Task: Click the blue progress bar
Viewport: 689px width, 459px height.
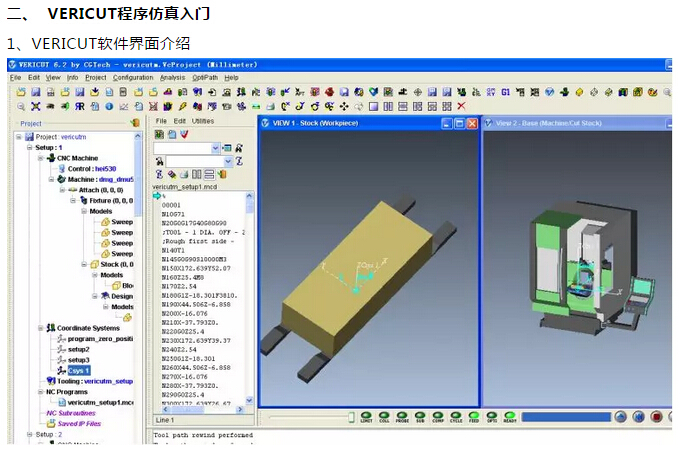Action: point(566,417)
